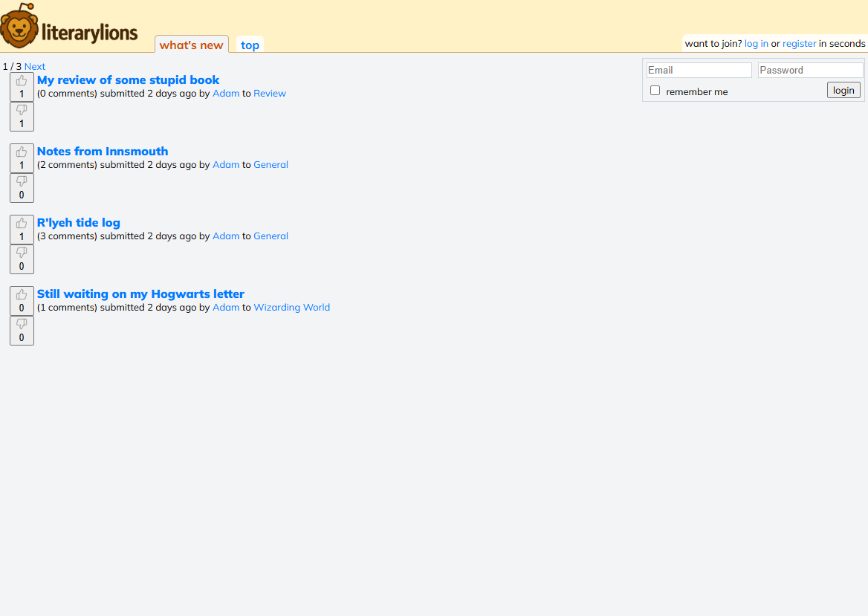868x616 pixels.
Task: Browse the Wizarding World category
Action: coord(291,307)
